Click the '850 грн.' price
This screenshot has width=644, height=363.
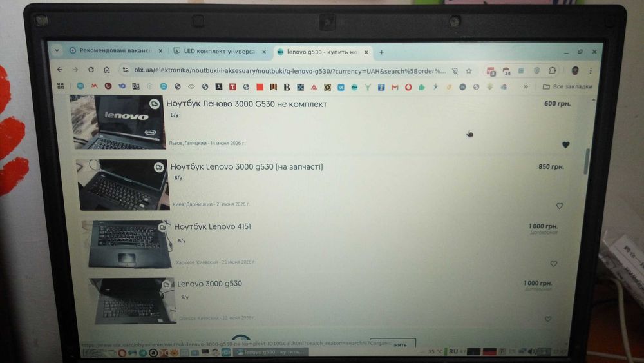coord(551,166)
